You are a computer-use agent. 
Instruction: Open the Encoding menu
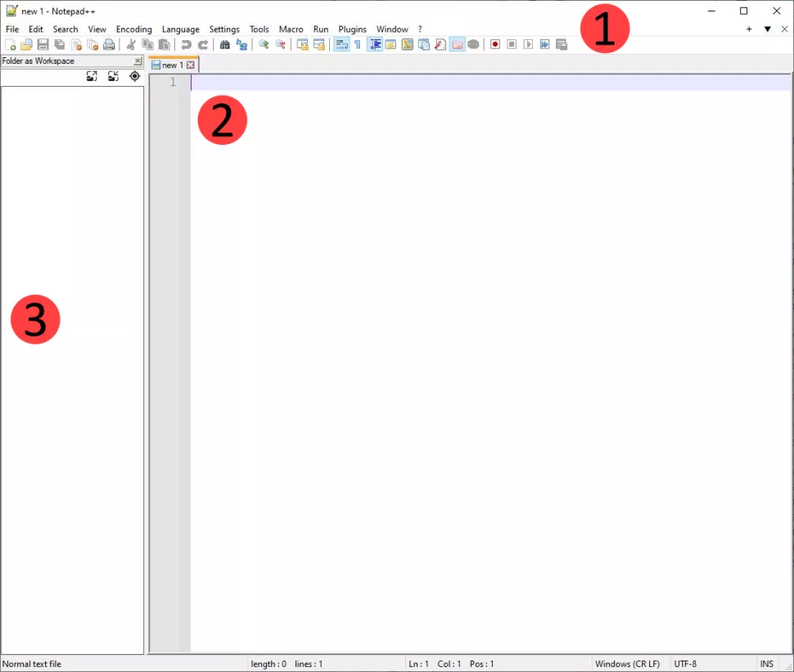tap(133, 29)
